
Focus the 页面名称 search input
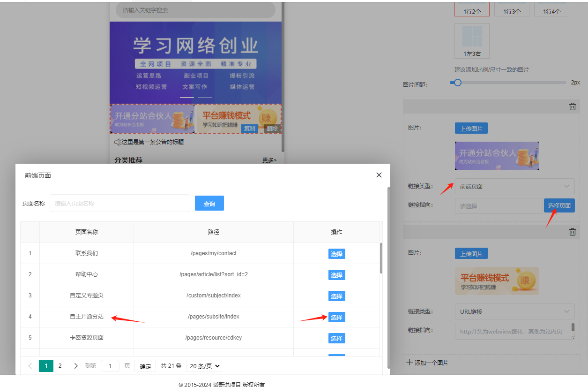coord(120,204)
